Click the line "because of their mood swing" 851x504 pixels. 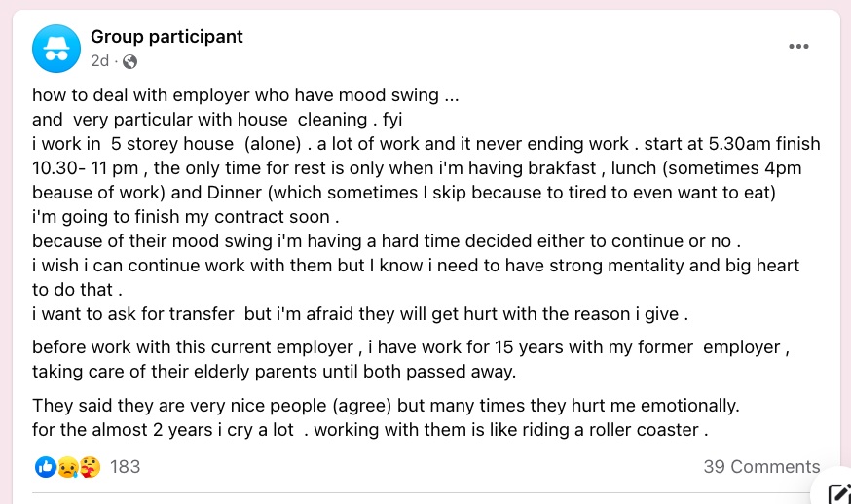pos(387,241)
